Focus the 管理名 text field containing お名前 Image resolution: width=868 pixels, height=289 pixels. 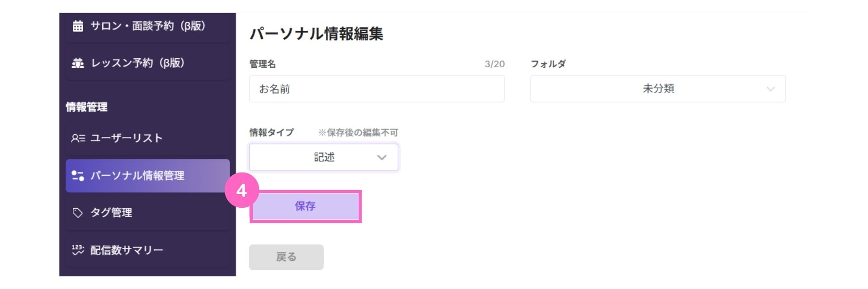(377, 89)
